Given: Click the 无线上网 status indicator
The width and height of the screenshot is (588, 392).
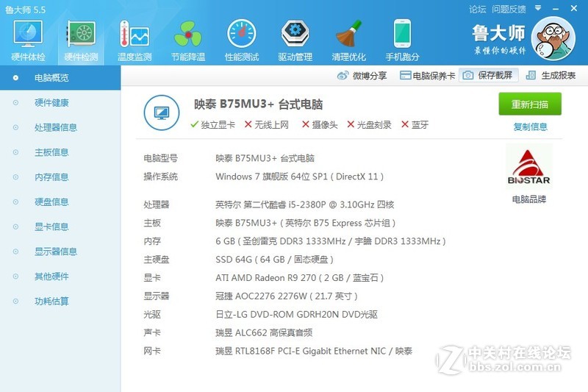Looking at the screenshot, I should pos(266,124).
